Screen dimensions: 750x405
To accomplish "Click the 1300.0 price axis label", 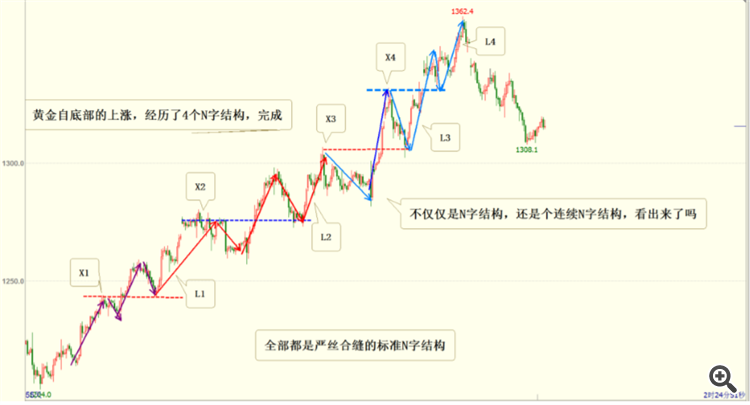I will (12, 164).
